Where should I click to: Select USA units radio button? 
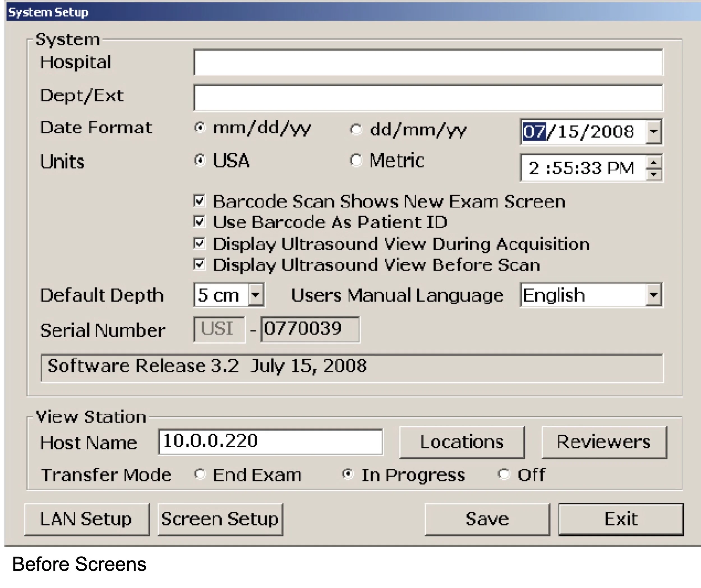tap(200, 161)
